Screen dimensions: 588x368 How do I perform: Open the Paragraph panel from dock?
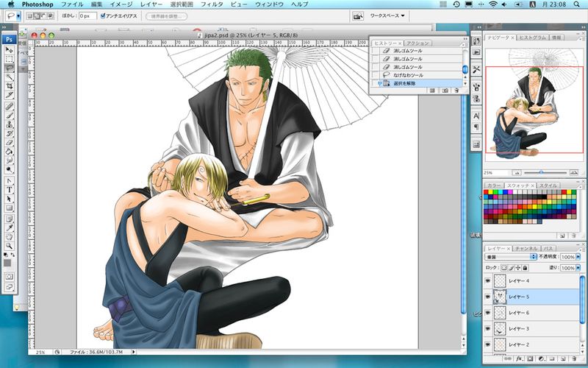(x=476, y=127)
